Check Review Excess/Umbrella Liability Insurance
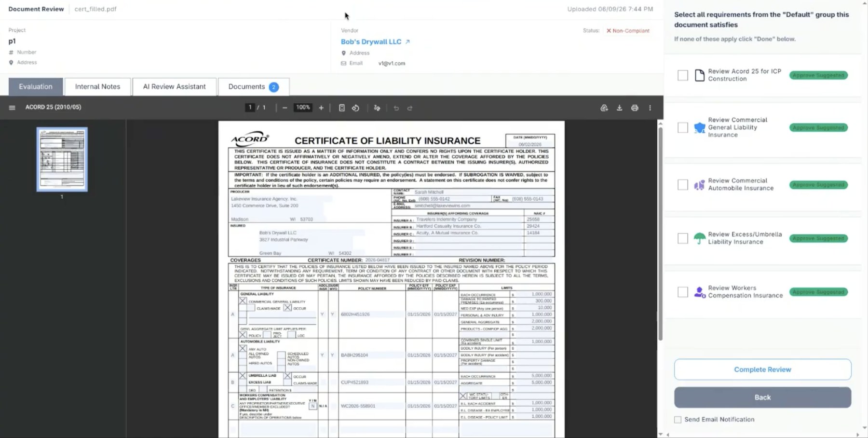868x438 pixels. coord(683,238)
